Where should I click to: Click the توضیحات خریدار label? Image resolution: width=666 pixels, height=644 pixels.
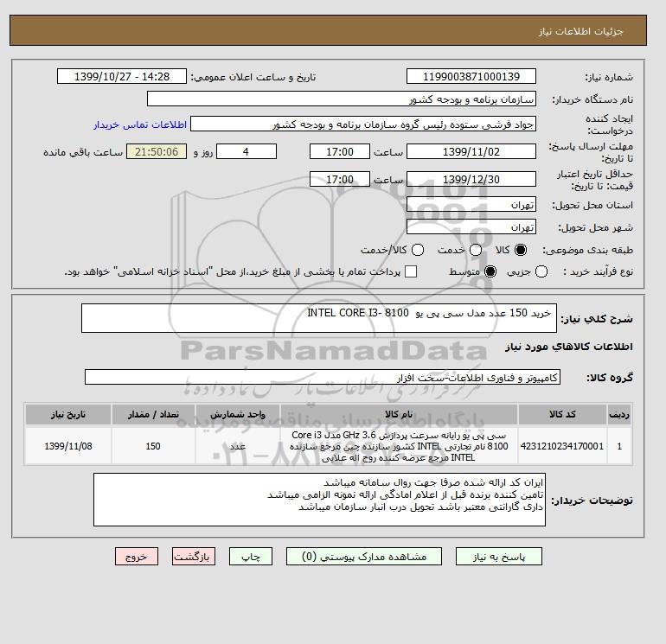[592, 501]
